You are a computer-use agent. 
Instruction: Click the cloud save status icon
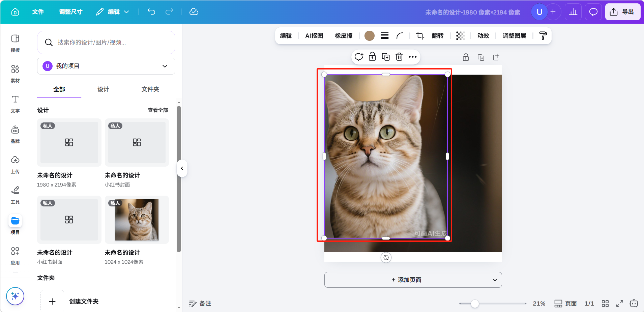point(194,12)
